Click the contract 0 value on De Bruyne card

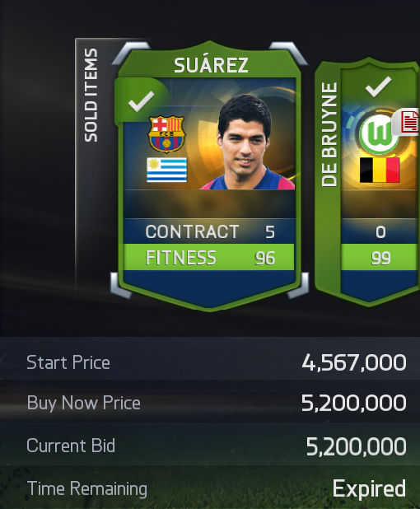point(380,232)
